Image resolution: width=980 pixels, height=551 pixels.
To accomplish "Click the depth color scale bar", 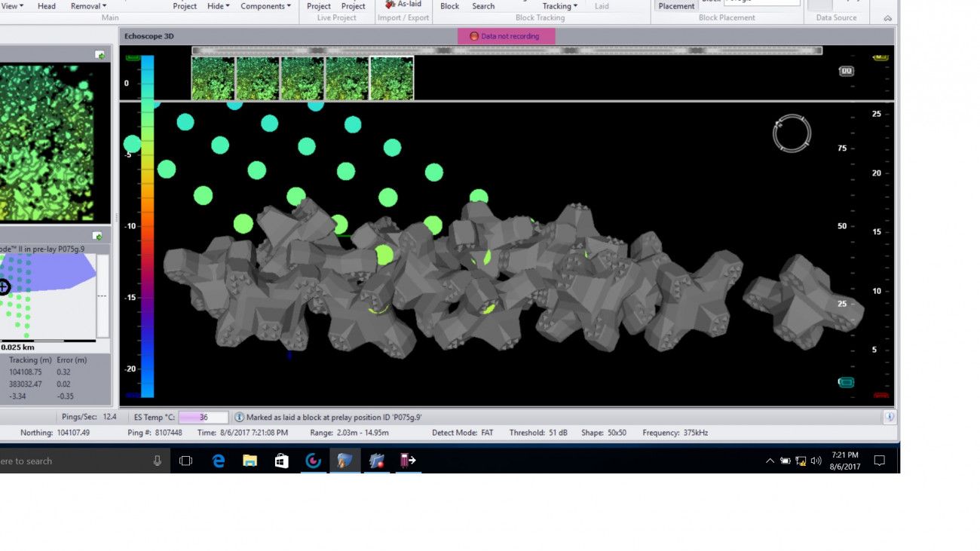I will click(148, 226).
